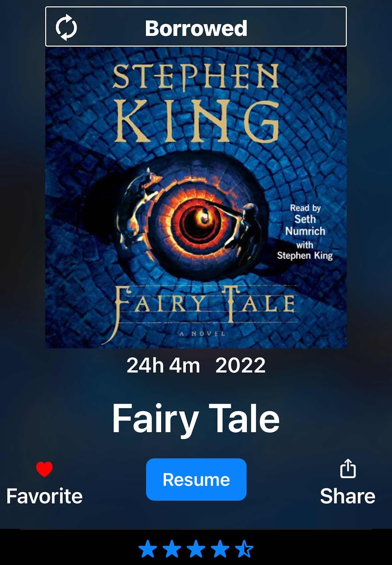Viewport: 392px width, 565px height.
Task: Select the third rating star
Action: click(196, 549)
